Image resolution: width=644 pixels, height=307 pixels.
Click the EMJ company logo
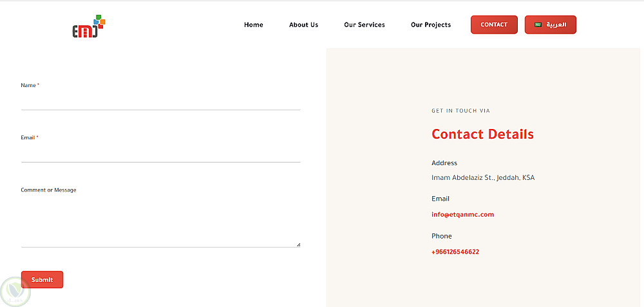pos(88,26)
